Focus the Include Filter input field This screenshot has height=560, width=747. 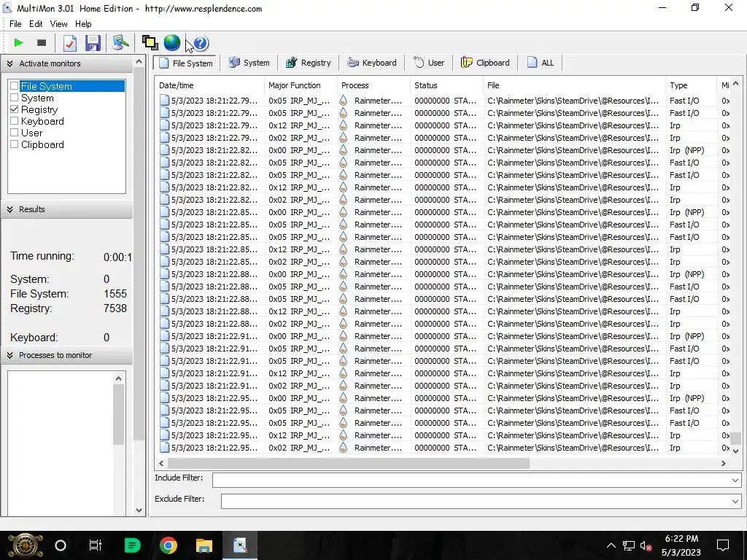coord(471,480)
